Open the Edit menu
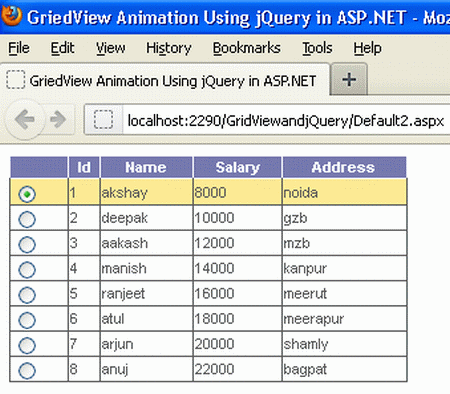 62,48
